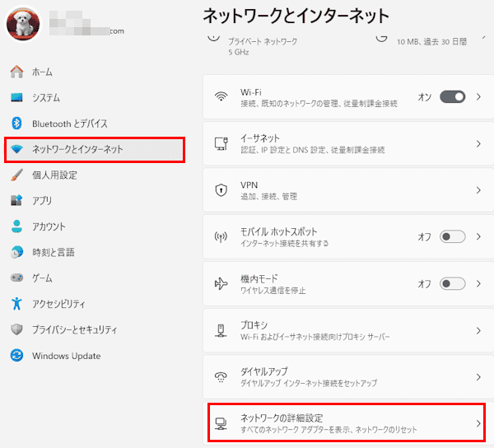Click the インターネット接続を共有する description
Screen dimensions: 494x448
pos(285,243)
